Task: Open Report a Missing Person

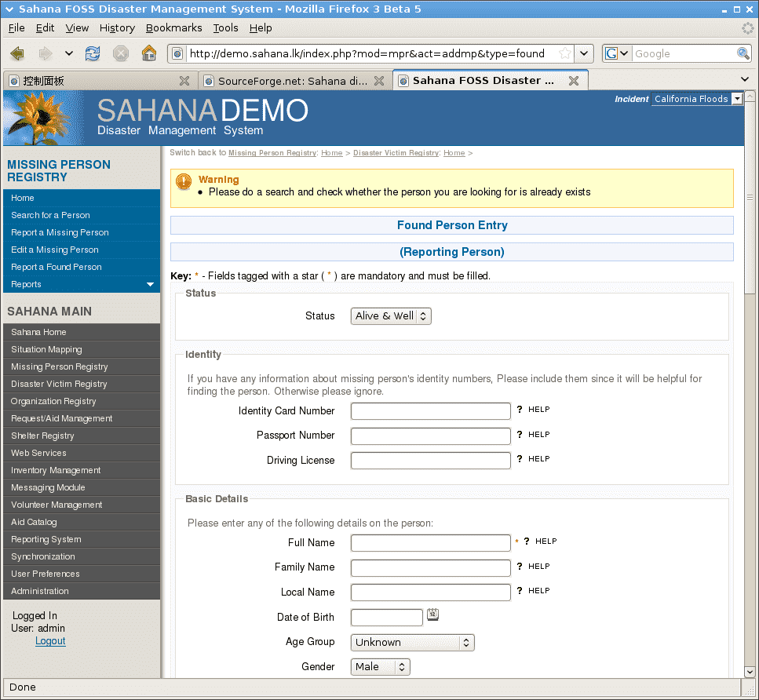Action: [x=82, y=233]
